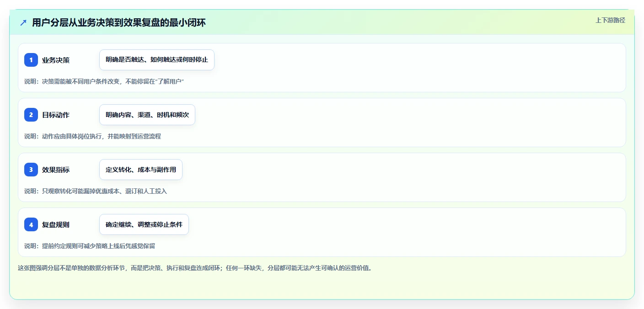Click the 定义转化、成本与副作用 chip
Image resolution: width=644 pixels, height=309 pixels.
141,170
